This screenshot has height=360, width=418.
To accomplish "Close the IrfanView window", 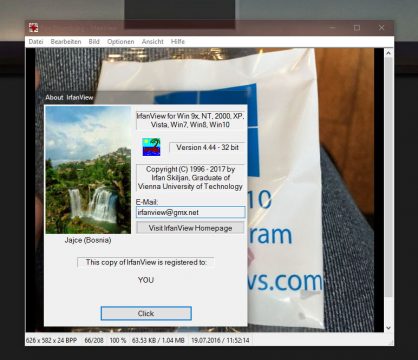I will [382, 28].
